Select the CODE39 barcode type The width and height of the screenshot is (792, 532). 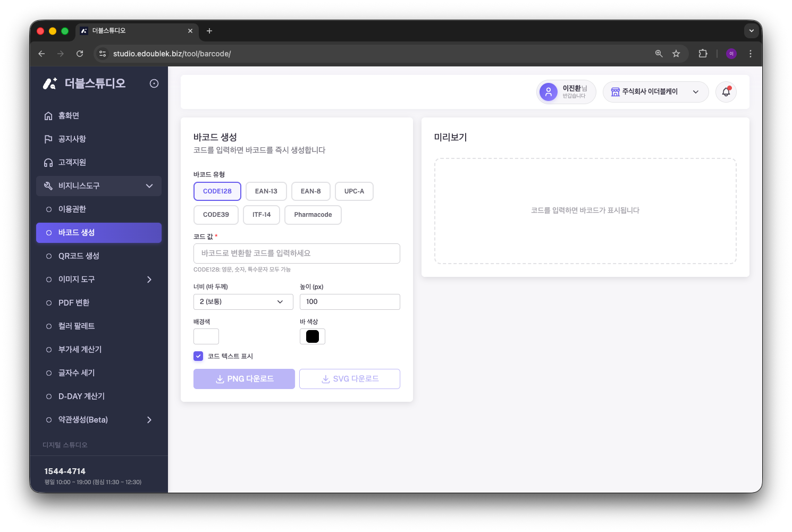pyautogui.click(x=216, y=215)
